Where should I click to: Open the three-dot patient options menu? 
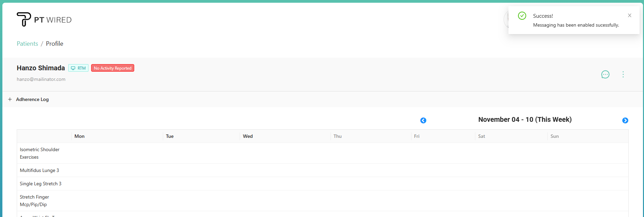click(623, 74)
